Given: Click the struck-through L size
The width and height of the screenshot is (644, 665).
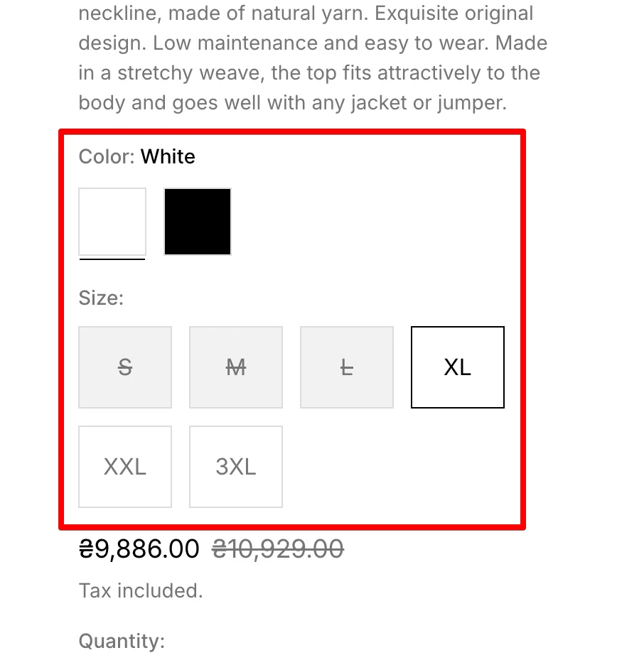Looking at the screenshot, I should pyautogui.click(x=347, y=367).
